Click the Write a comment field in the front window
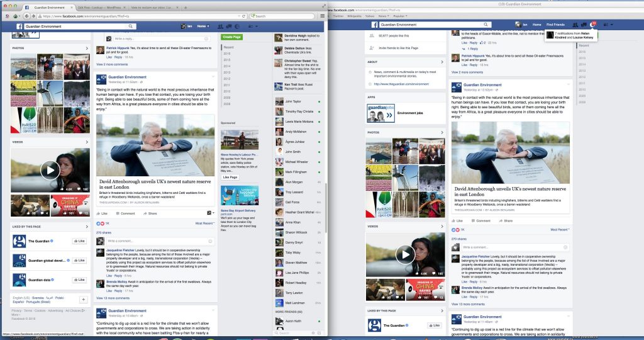 160,241
